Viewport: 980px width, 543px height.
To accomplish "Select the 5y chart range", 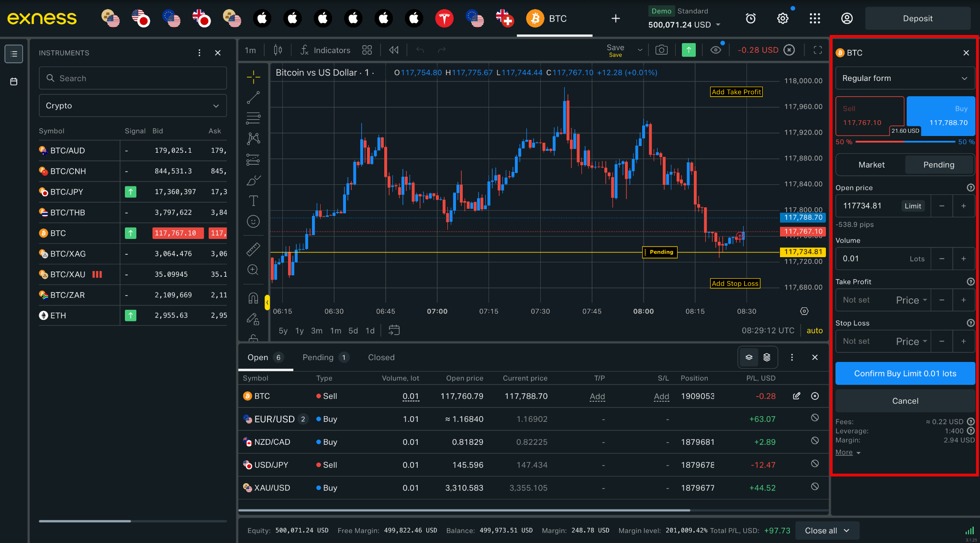I will [x=283, y=330].
